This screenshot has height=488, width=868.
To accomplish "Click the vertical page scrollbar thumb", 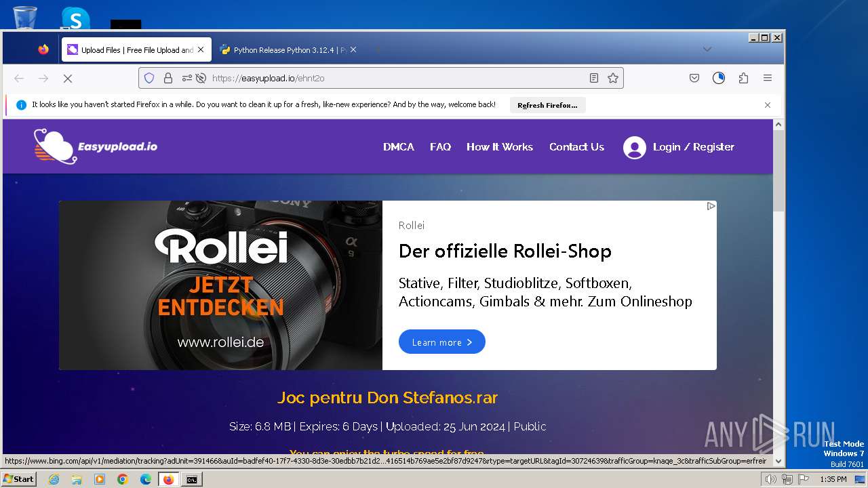I will point(778,171).
